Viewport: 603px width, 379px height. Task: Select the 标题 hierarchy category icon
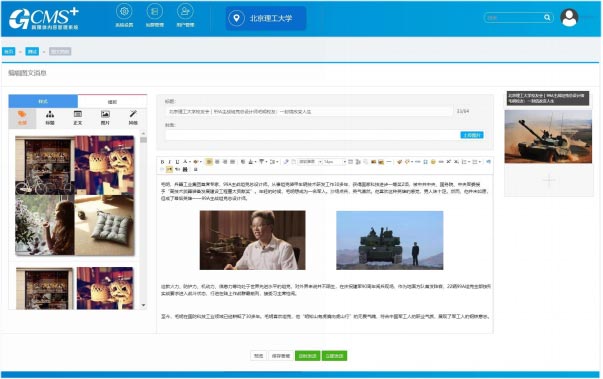(50, 118)
